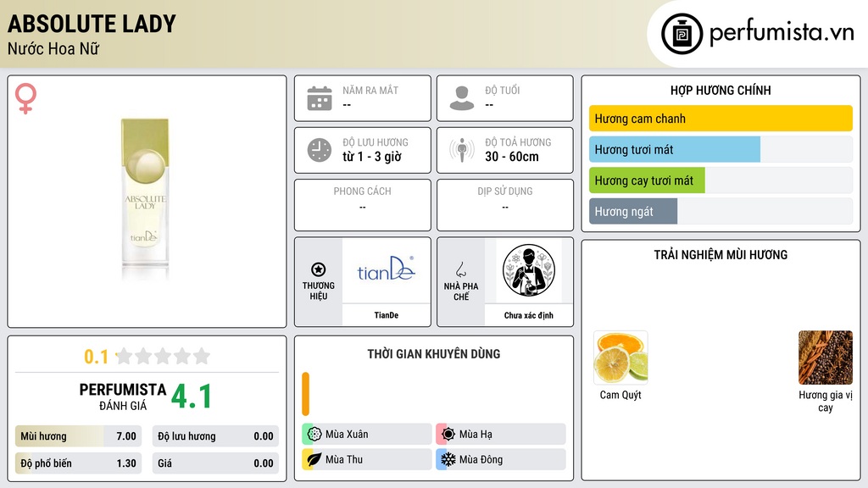Click the nose icon above Nhà pha chế
This screenshot has height=488, width=868.
(x=460, y=269)
